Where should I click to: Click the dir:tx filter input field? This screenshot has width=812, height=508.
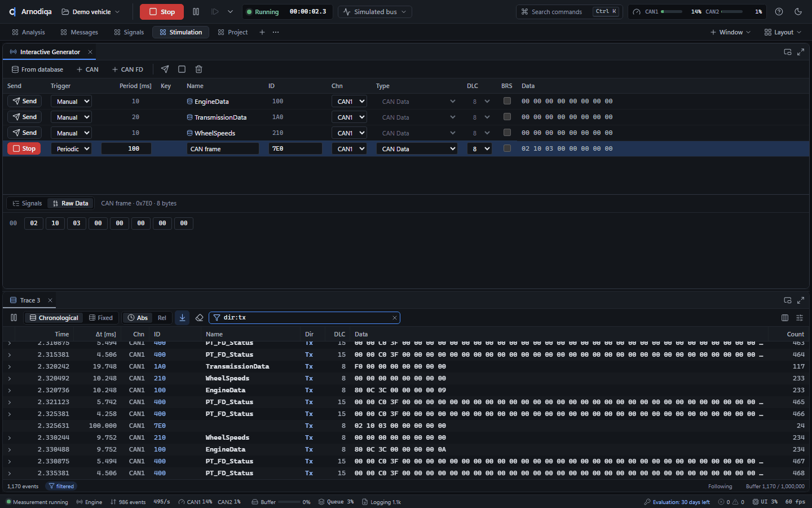point(304,318)
